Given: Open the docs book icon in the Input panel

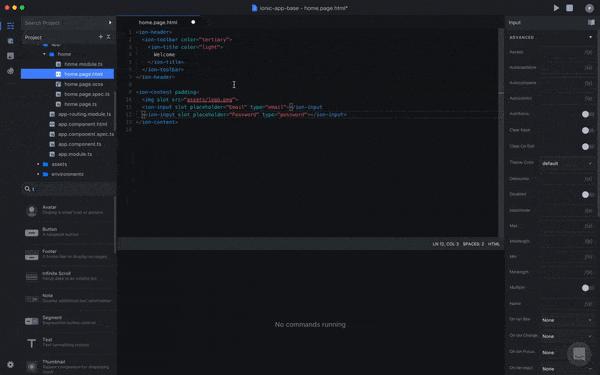Looking at the screenshot, I should click(x=591, y=22).
